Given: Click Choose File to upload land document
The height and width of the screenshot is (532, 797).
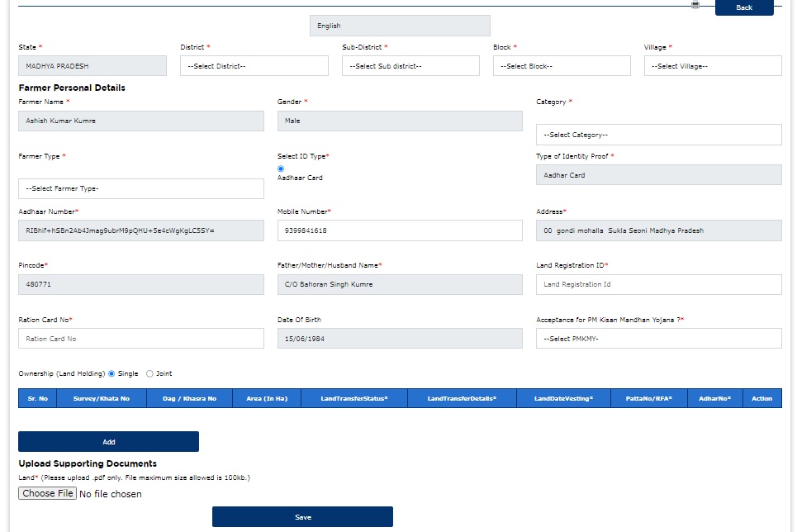Looking at the screenshot, I should click(x=48, y=493).
